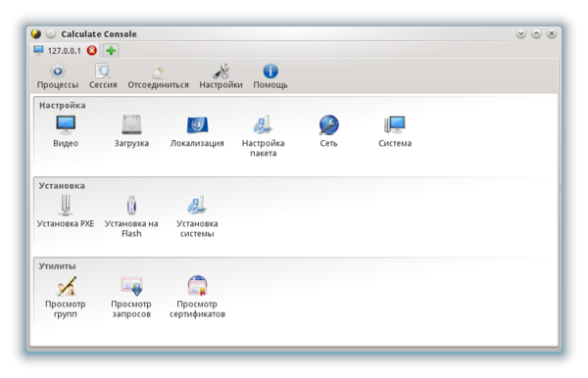588x378 pixels.
Task: Open Настройки from the toolbar
Action: [x=220, y=76]
